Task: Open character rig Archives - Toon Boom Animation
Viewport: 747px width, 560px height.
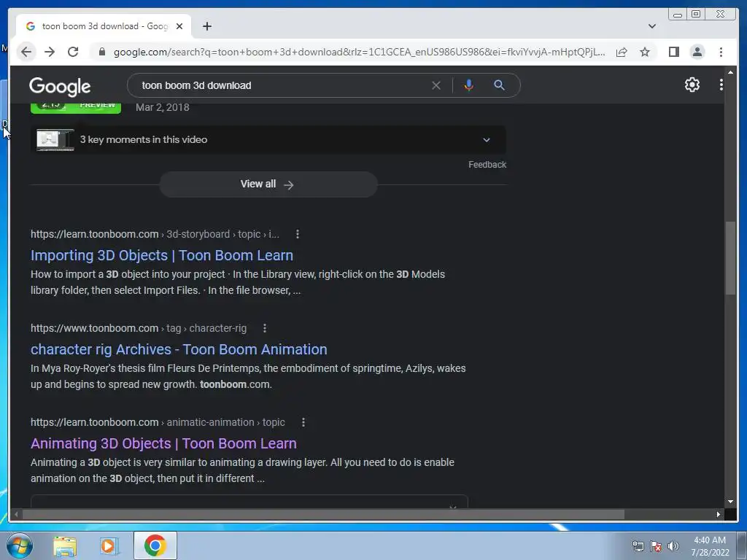Action: click(179, 349)
